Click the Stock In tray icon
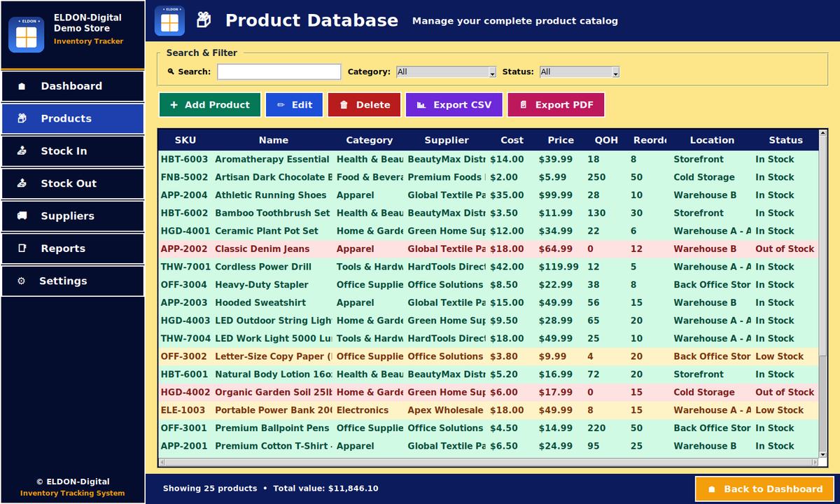The height and width of the screenshot is (504, 840). tap(22, 150)
